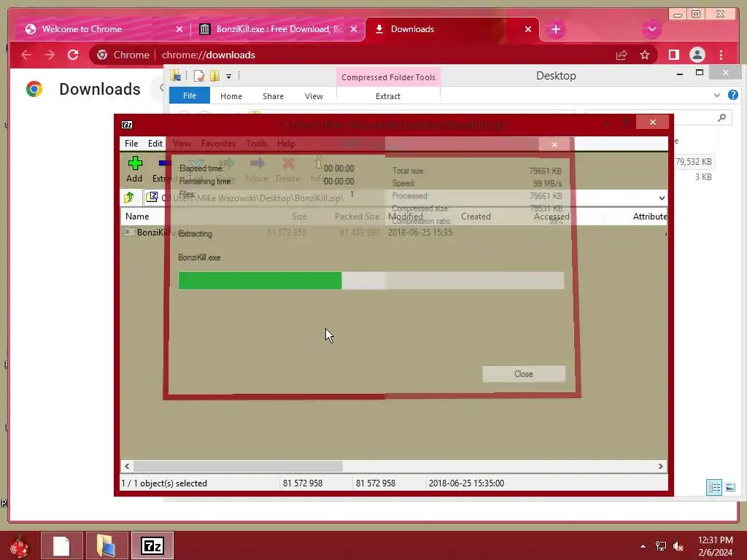Show hidden tray icons arrow
Image resolution: width=747 pixels, height=560 pixels.
(x=643, y=545)
